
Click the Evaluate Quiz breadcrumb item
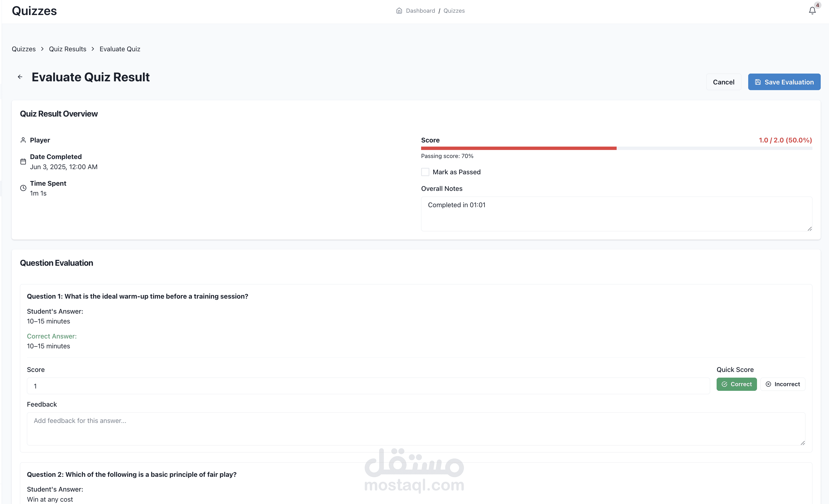pyautogui.click(x=120, y=49)
